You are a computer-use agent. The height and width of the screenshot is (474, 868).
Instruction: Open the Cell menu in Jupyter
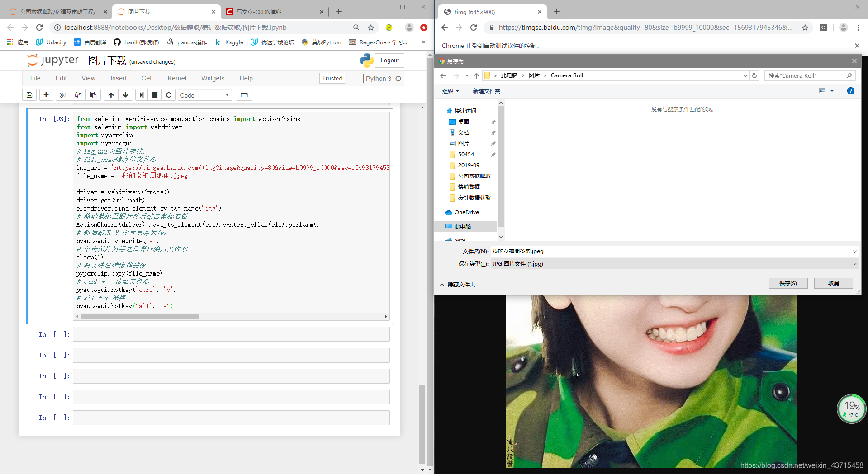coord(147,78)
